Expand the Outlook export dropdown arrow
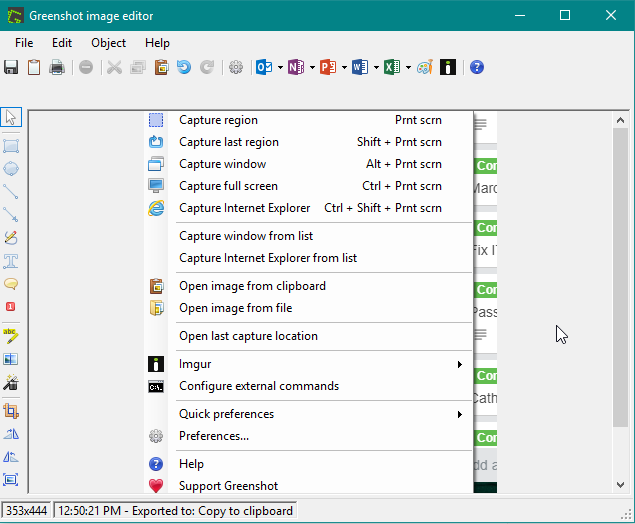 coord(280,68)
